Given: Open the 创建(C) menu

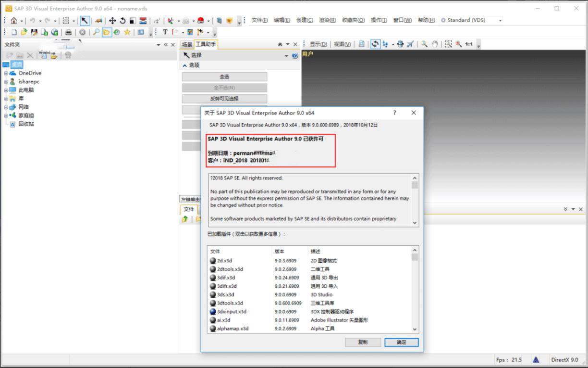Looking at the screenshot, I should click(x=305, y=20).
